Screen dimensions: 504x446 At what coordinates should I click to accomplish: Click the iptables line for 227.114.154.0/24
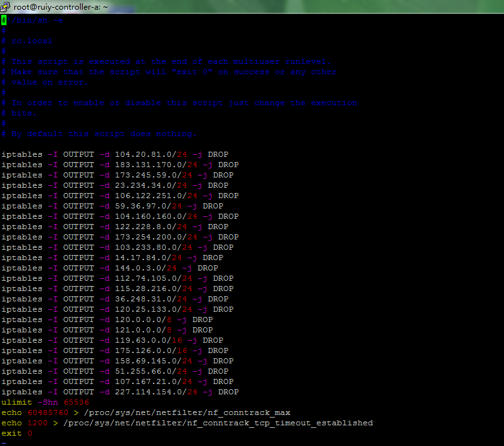[x=120, y=392]
